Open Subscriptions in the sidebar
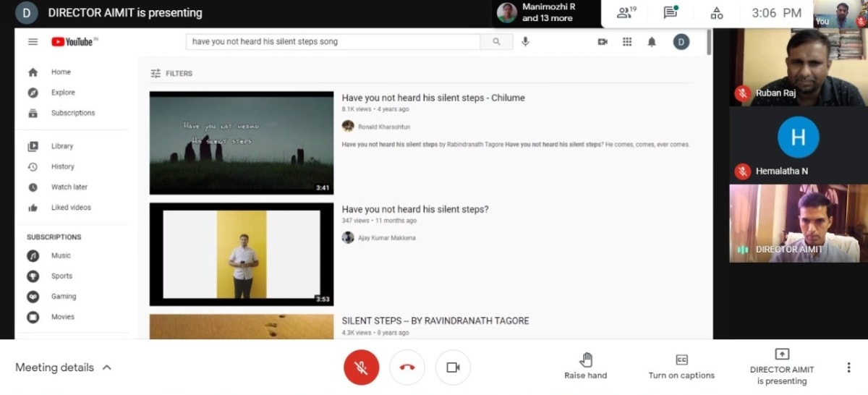Viewport: 868px width, 395px height. pyautogui.click(x=72, y=113)
